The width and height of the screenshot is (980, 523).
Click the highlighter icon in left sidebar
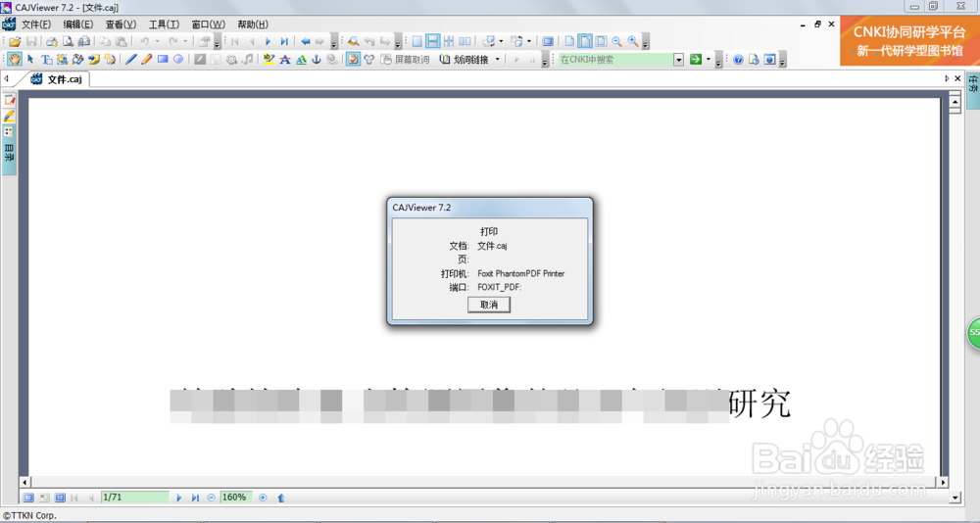pyautogui.click(x=9, y=117)
